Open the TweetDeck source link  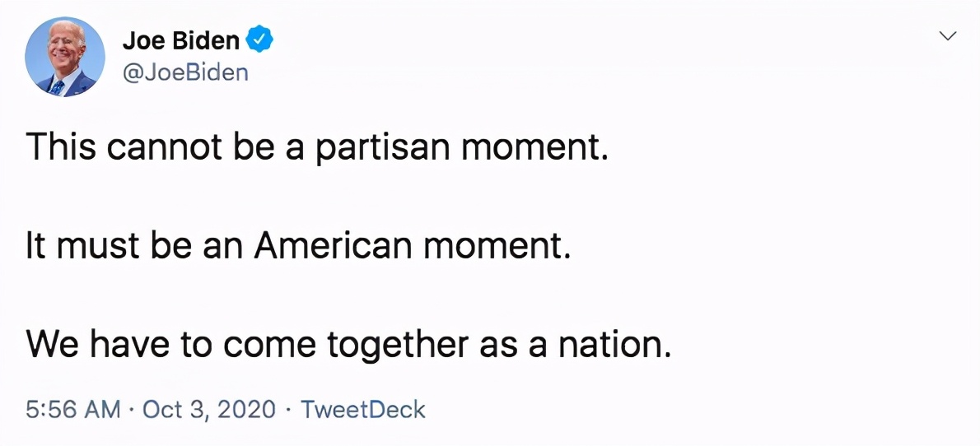click(x=363, y=409)
